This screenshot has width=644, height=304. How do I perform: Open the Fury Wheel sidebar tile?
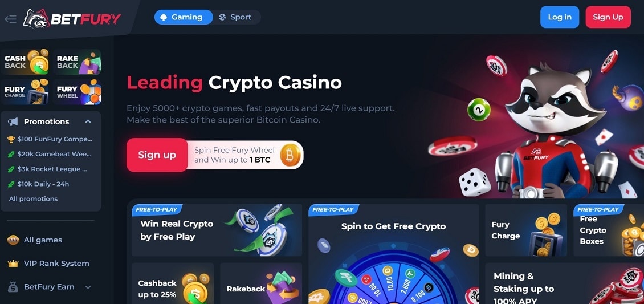(x=77, y=92)
